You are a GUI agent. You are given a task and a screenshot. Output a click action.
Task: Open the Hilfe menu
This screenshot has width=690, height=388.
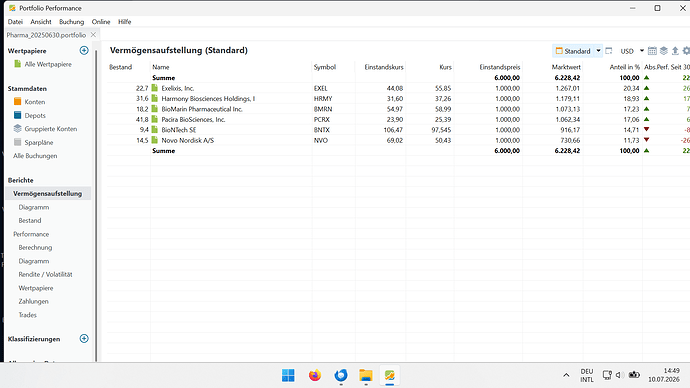[125, 22]
